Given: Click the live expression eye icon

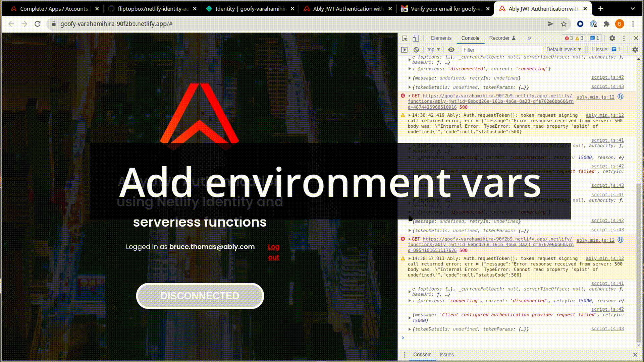Looking at the screenshot, I should tap(451, 50).
